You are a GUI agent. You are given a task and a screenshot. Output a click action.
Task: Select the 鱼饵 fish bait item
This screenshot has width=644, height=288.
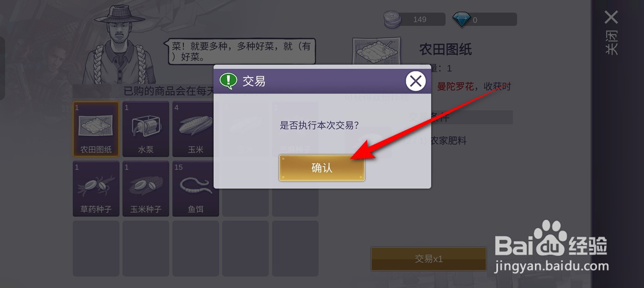[x=196, y=189]
